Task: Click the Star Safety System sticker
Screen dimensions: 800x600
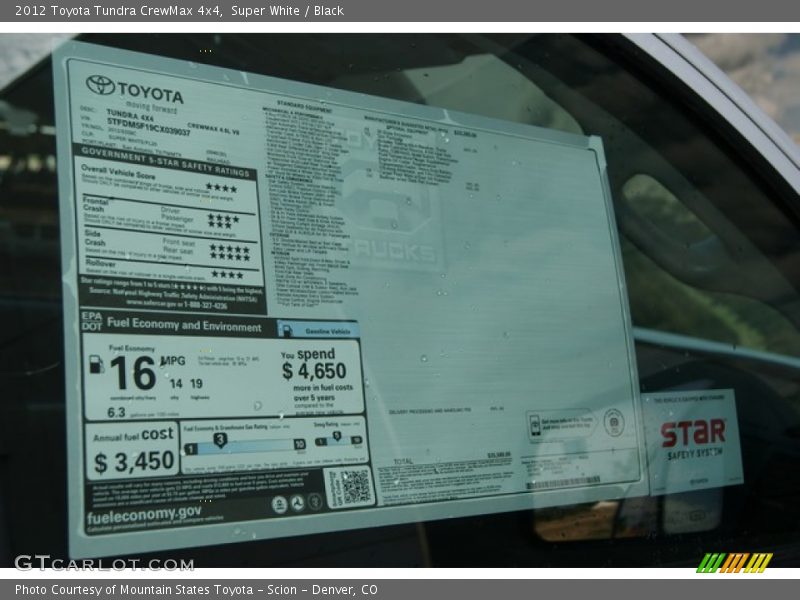Action: click(x=691, y=440)
